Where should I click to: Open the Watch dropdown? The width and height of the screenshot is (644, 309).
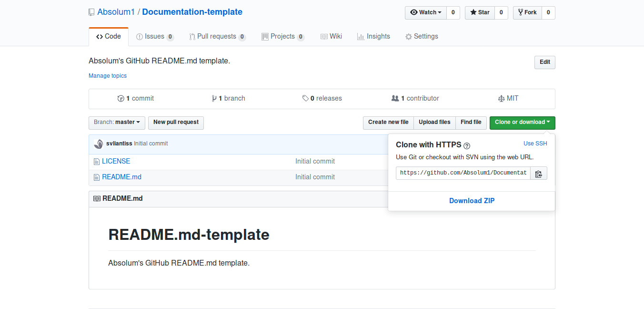click(x=426, y=12)
